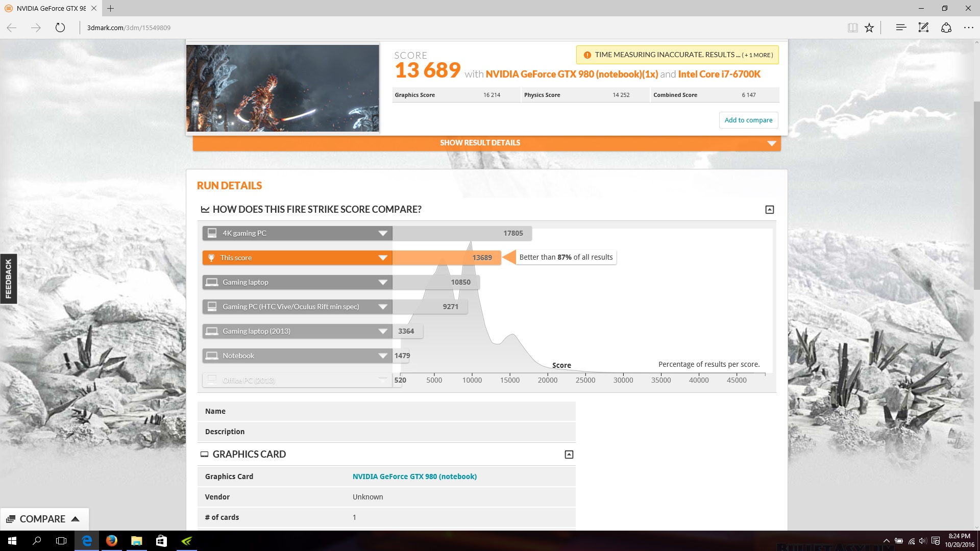The height and width of the screenshot is (551, 980).
Task: Open a new browser tab
Action: coord(110,8)
